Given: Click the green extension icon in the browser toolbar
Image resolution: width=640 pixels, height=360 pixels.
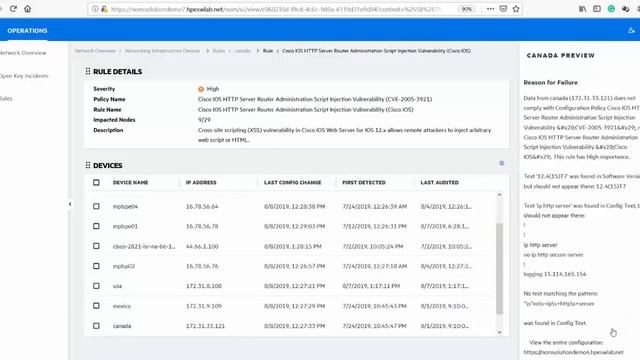Looking at the screenshot, I should [611, 9].
